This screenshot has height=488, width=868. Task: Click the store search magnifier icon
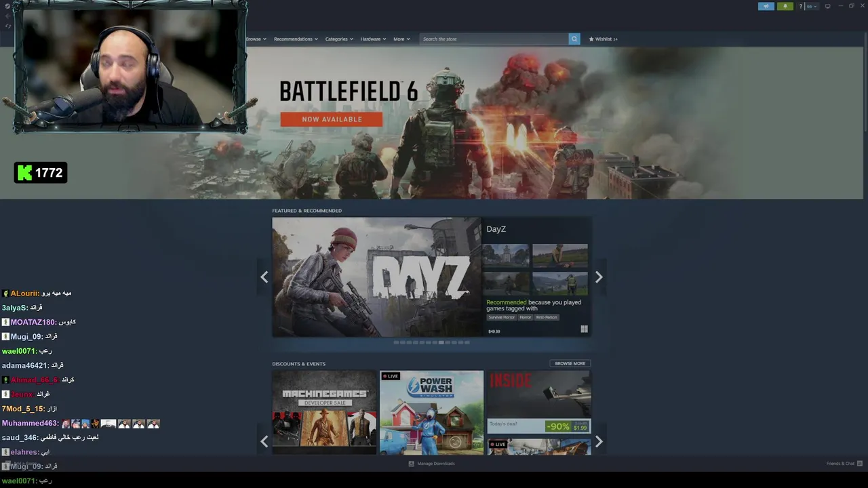[574, 39]
